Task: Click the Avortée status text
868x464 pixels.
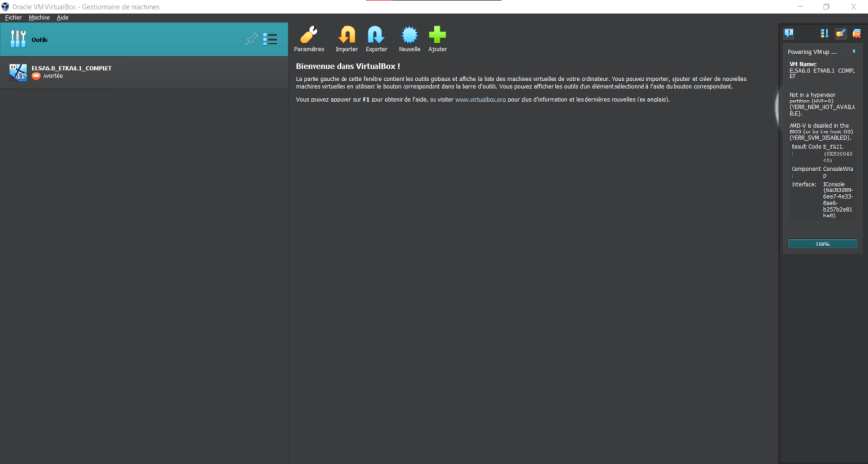Action: [52, 76]
